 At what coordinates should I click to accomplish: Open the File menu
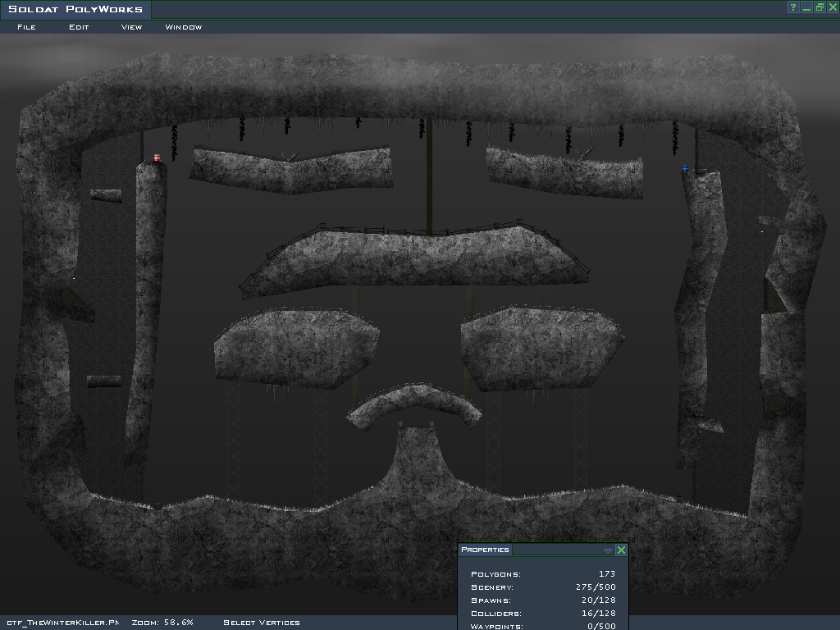click(x=26, y=27)
